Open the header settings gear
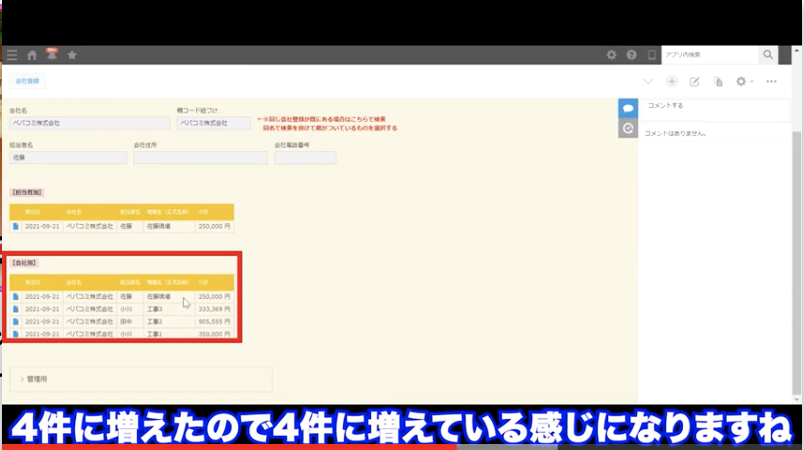The image size is (804, 450). pyautogui.click(x=611, y=55)
